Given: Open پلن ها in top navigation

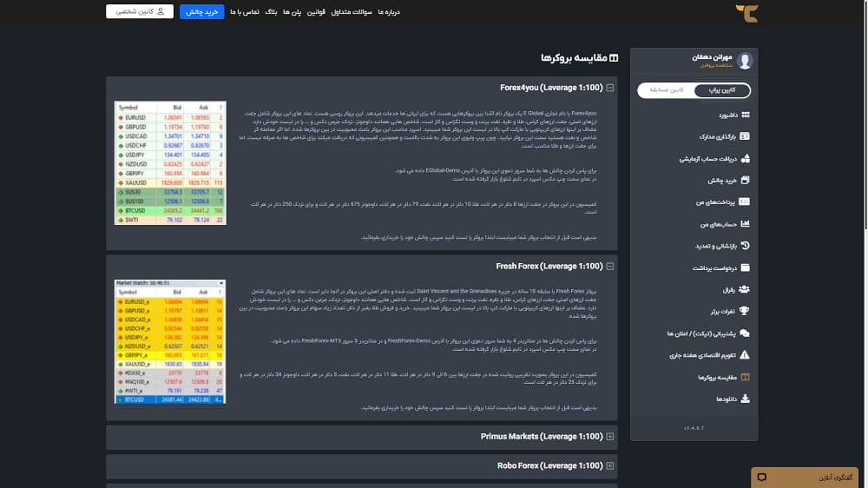Looking at the screenshot, I should pos(293,12).
